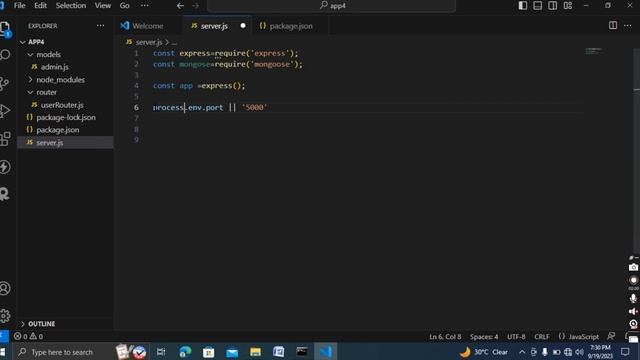Click Visual Studio Code taskbar icon
The width and height of the screenshot is (640, 360).
[x=326, y=352]
